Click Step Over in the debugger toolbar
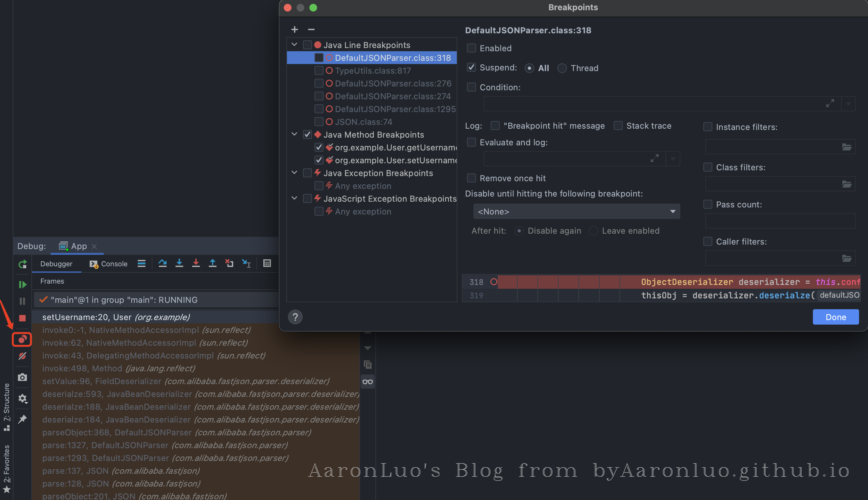This screenshot has width=868, height=500. (162, 263)
